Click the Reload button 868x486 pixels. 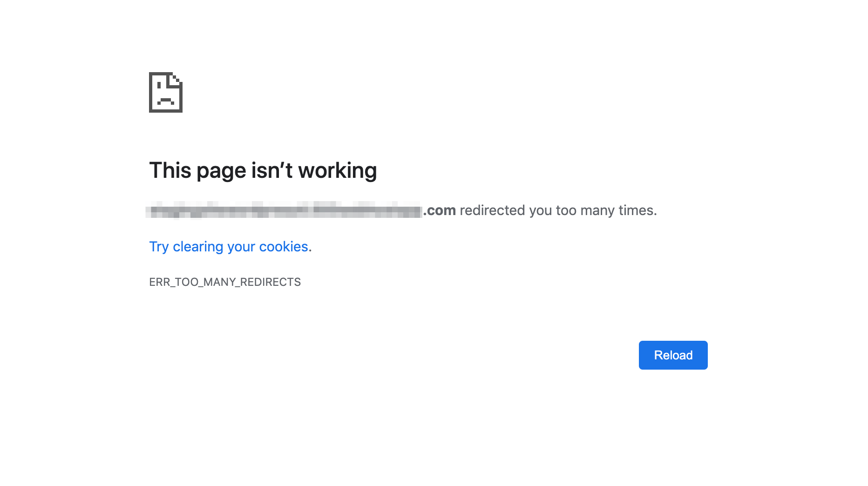pos(672,355)
